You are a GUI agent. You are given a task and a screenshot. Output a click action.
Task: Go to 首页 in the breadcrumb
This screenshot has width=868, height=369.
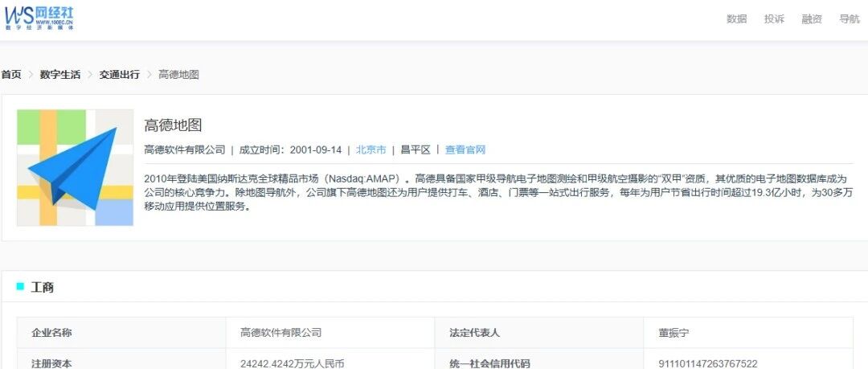point(11,74)
